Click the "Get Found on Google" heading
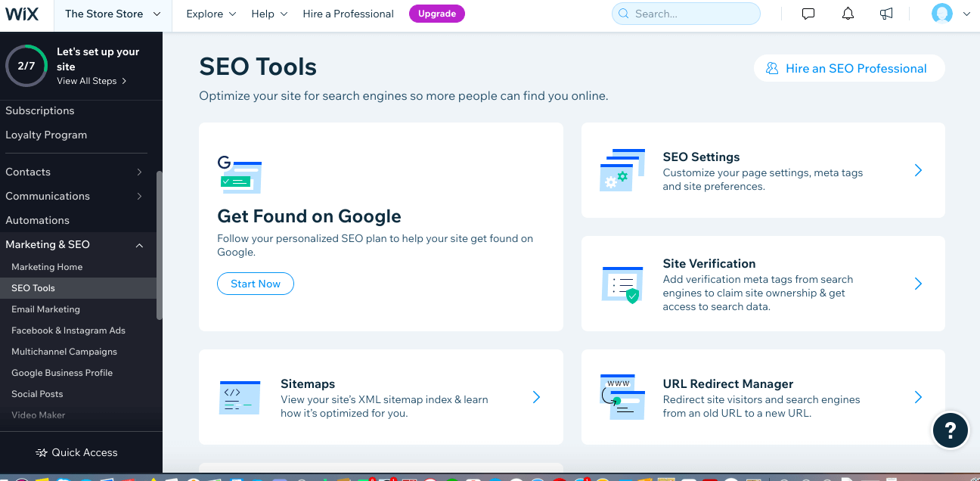Image resolution: width=980 pixels, height=481 pixels. pyautogui.click(x=309, y=216)
